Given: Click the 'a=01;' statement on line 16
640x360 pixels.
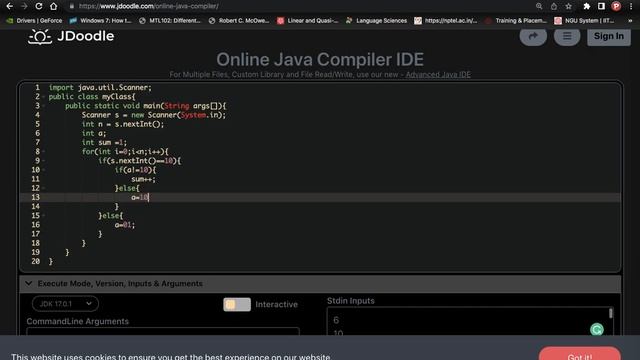Looking at the screenshot, I should tap(124, 225).
